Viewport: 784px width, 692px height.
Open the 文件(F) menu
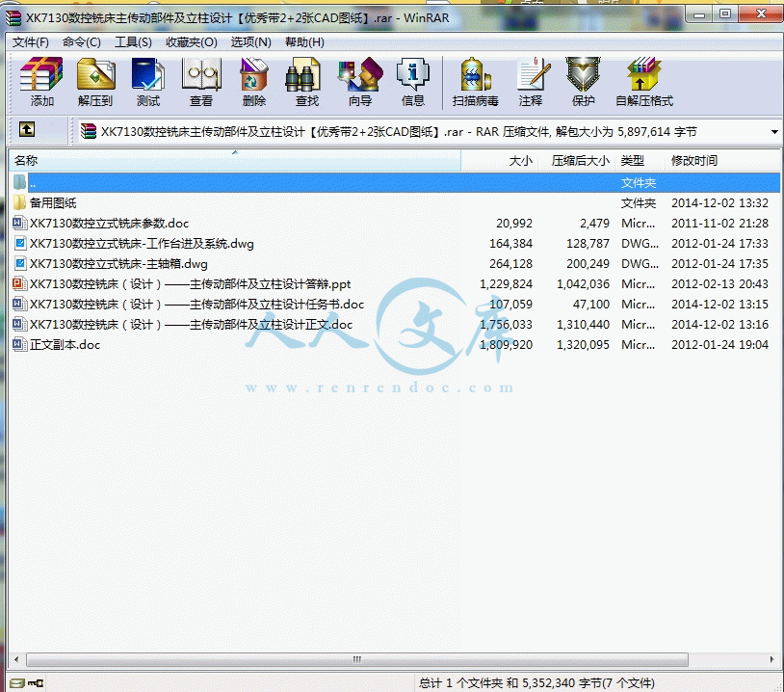pyautogui.click(x=31, y=42)
